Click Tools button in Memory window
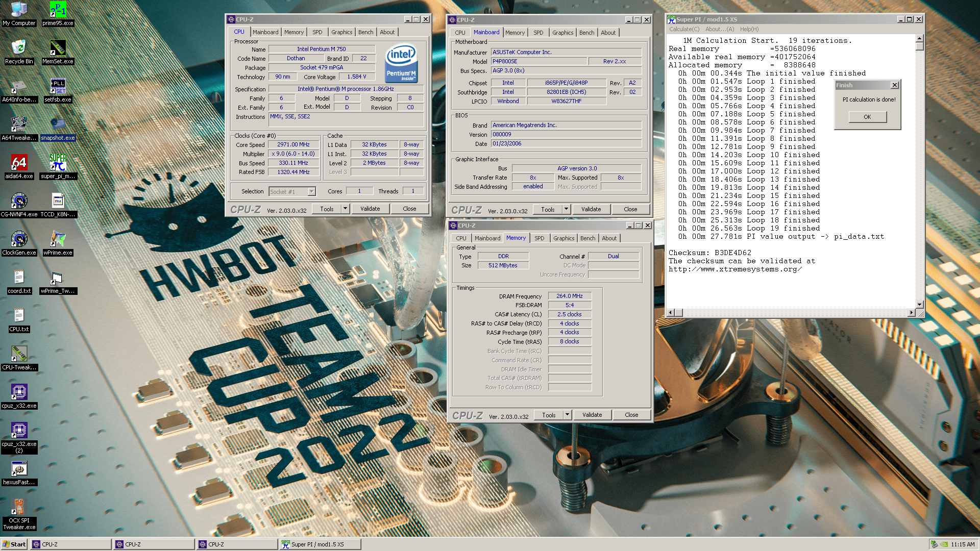980x551 pixels. (x=549, y=415)
